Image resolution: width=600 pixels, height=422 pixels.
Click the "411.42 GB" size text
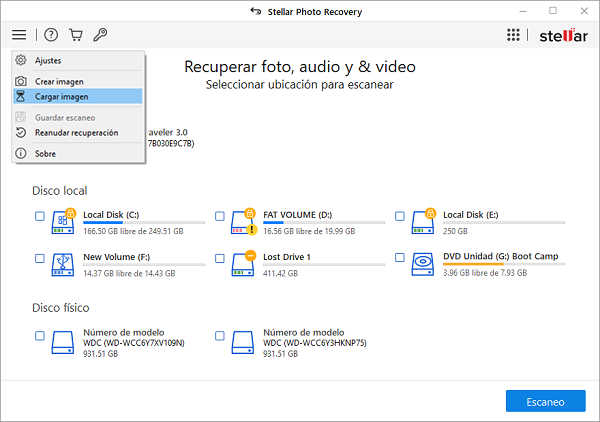pos(280,273)
